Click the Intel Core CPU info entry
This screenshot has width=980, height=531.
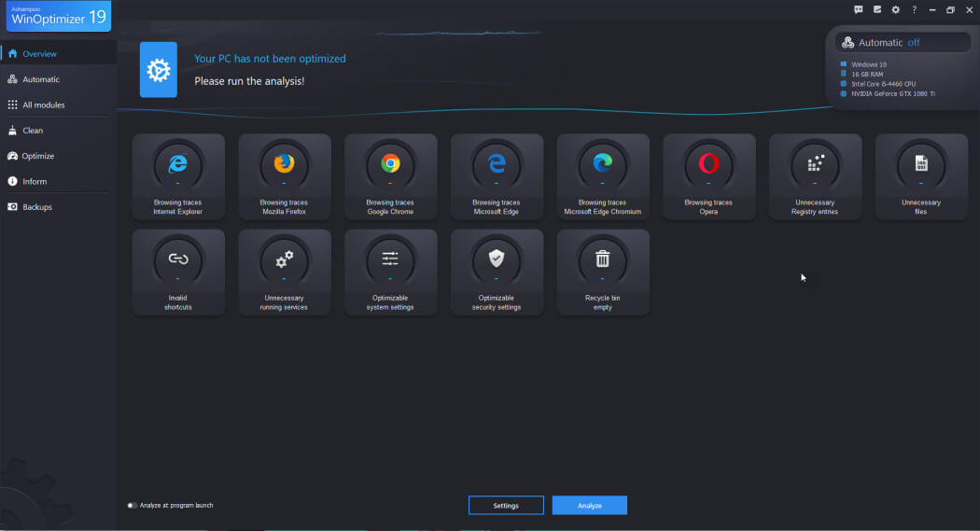tap(877, 84)
